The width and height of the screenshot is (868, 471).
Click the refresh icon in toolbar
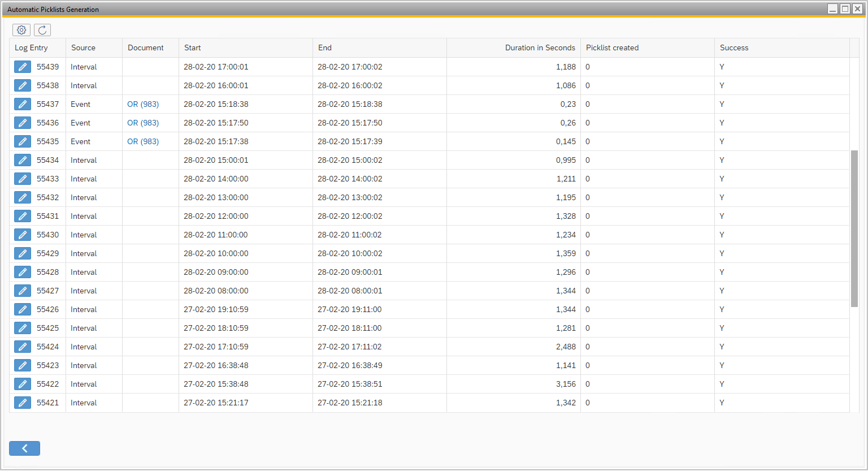(42, 30)
